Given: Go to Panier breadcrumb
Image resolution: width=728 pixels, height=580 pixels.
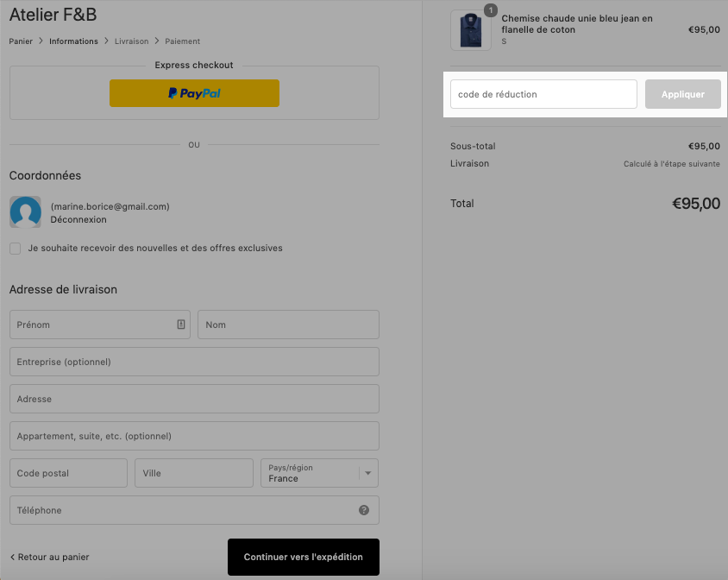Looking at the screenshot, I should pyautogui.click(x=21, y=41).
